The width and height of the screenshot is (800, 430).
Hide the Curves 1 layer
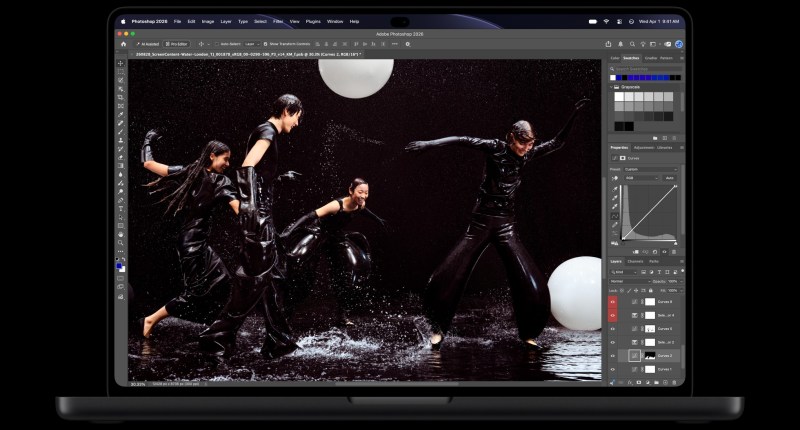613,369
